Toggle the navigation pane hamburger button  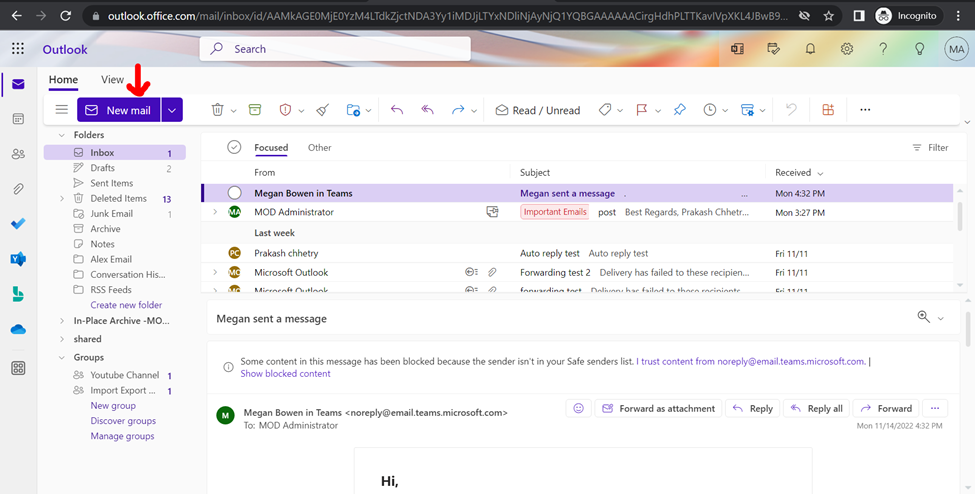62,110
